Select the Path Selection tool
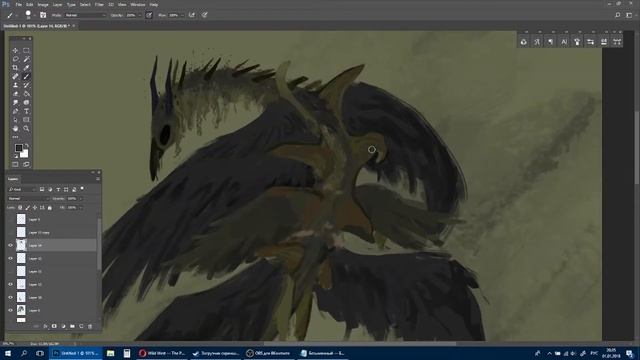 15,120
